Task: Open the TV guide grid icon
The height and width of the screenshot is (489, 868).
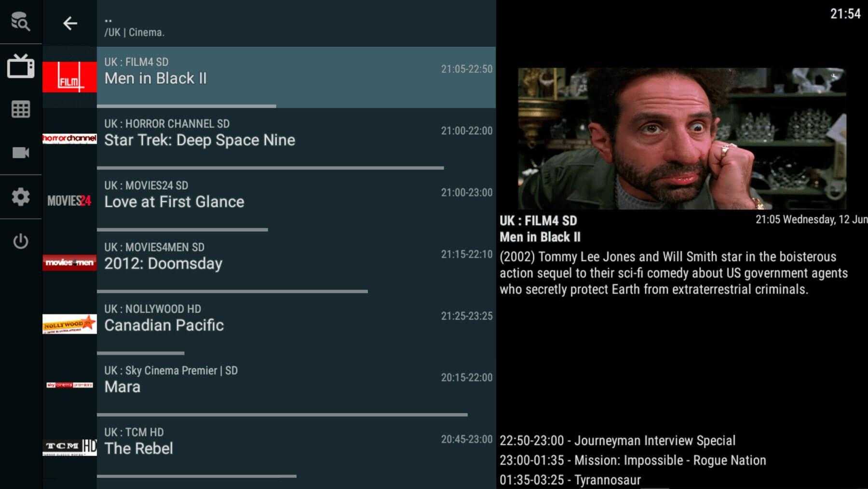Action: (x=20, y=109)
